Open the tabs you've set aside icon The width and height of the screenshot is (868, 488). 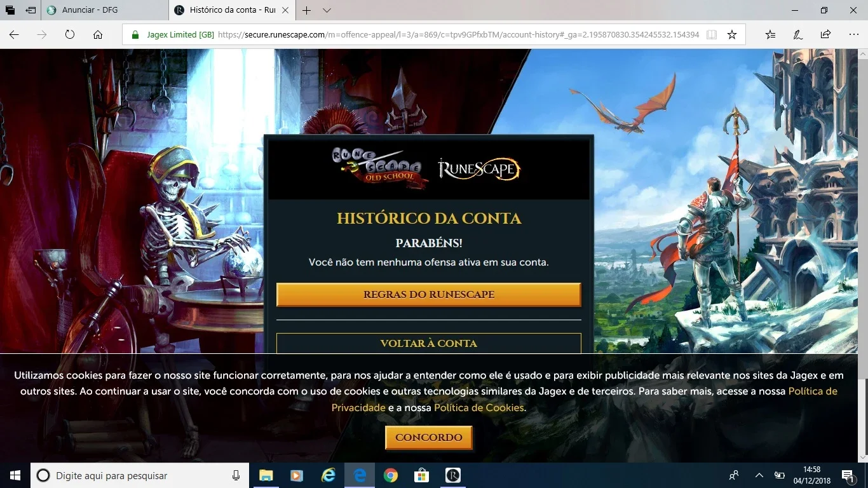pyautogui.click(x=10, y=10)
